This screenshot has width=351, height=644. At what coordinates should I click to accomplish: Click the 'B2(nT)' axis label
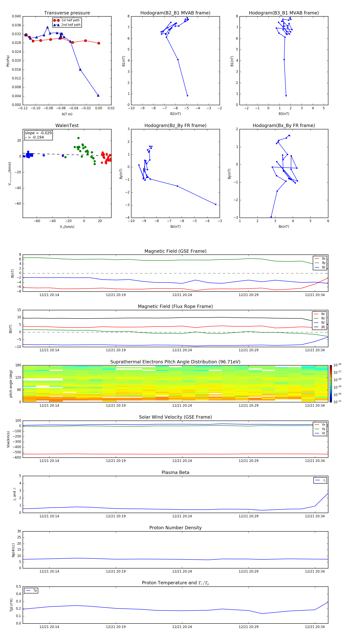pos(175,114)
